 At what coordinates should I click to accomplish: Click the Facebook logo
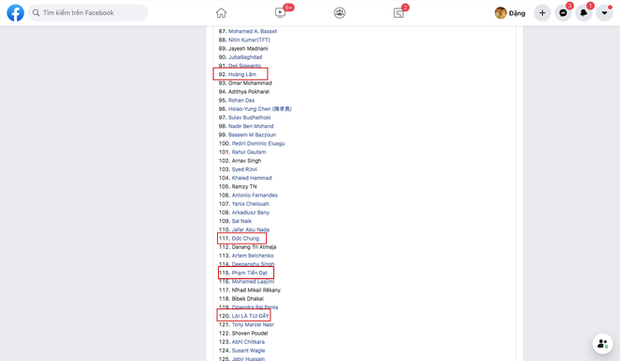pyautogui.click(x=15, y=13)
